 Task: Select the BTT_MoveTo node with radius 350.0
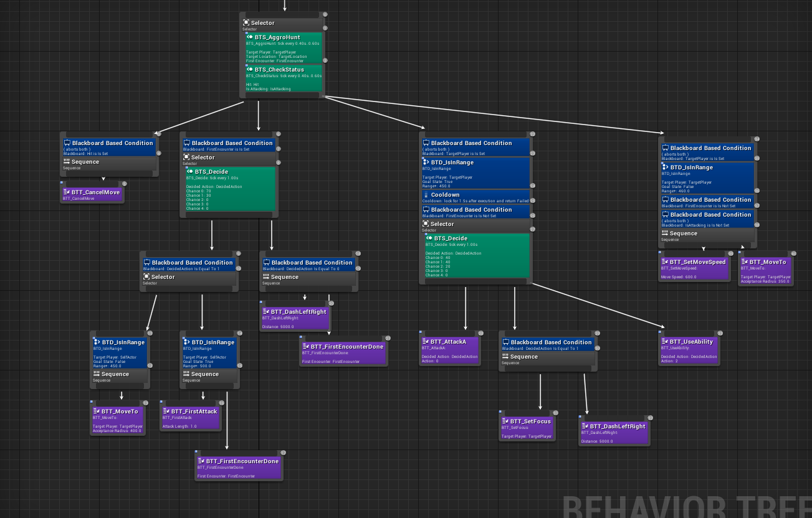click(x=765, y=270)
